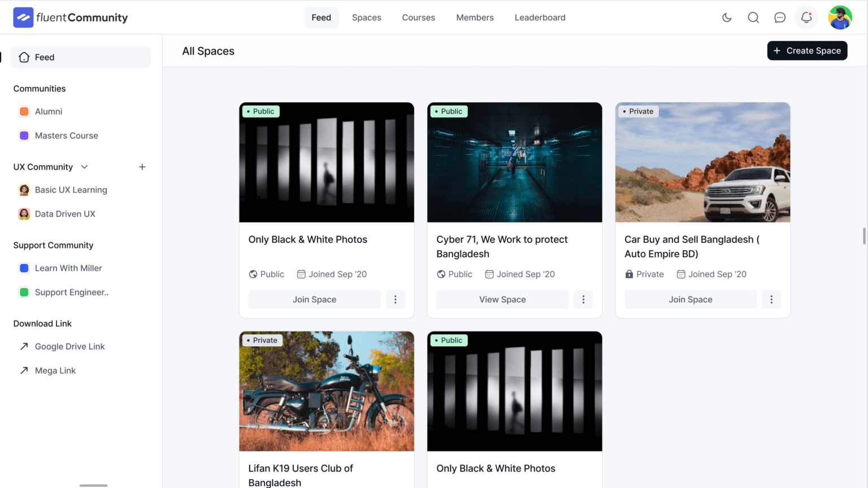This screenshot has height=488, width=868.
Task: Click the Create Space button
Action: coord(807,51)
